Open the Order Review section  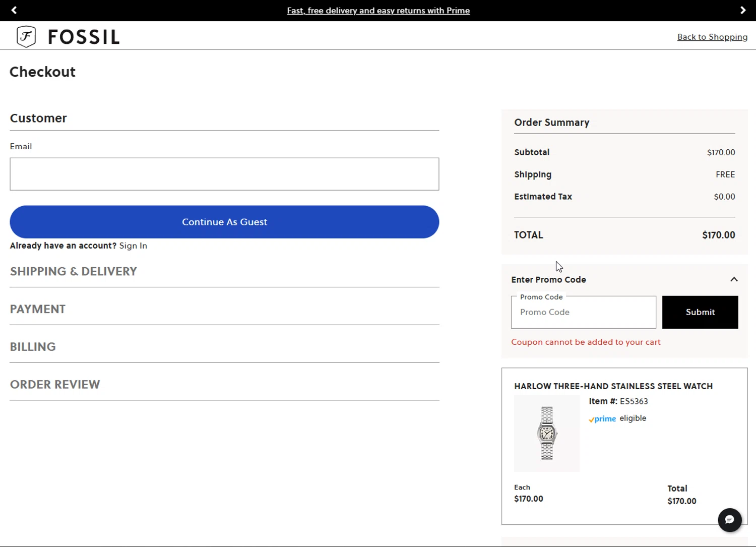tap(55, 385)
